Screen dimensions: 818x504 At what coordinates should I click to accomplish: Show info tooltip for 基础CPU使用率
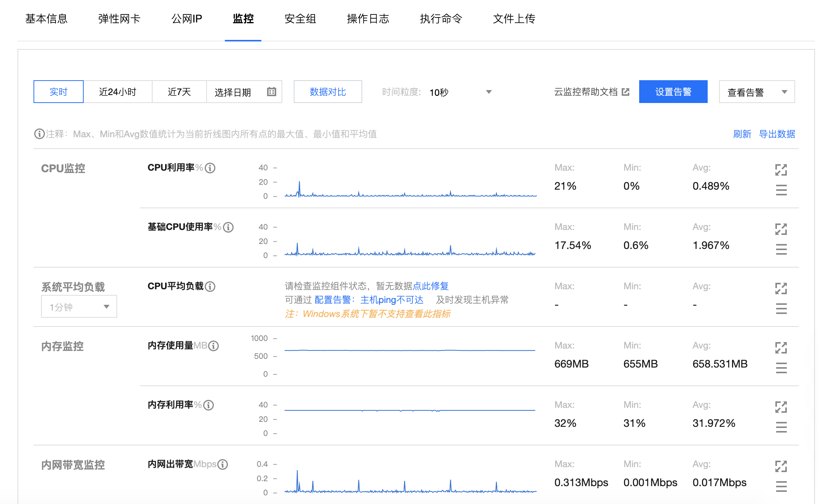click(228, 227)
